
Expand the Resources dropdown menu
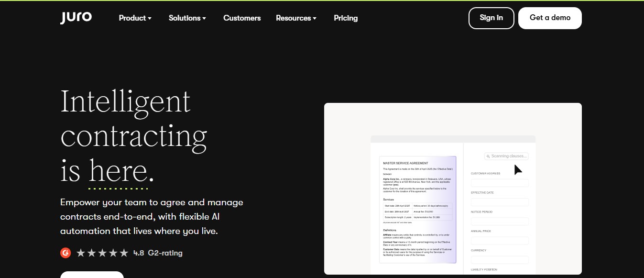tap(296, 18)
